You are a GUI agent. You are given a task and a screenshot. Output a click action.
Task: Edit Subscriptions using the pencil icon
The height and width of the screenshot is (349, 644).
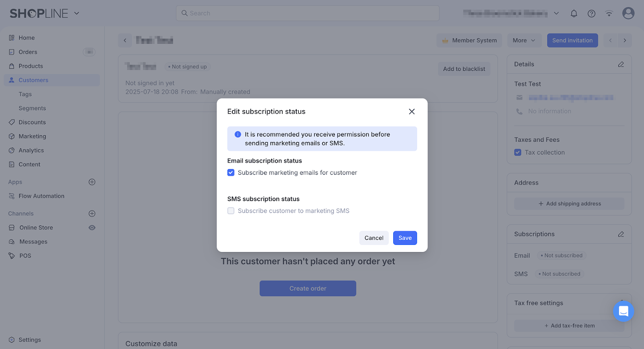coord(621,234)
